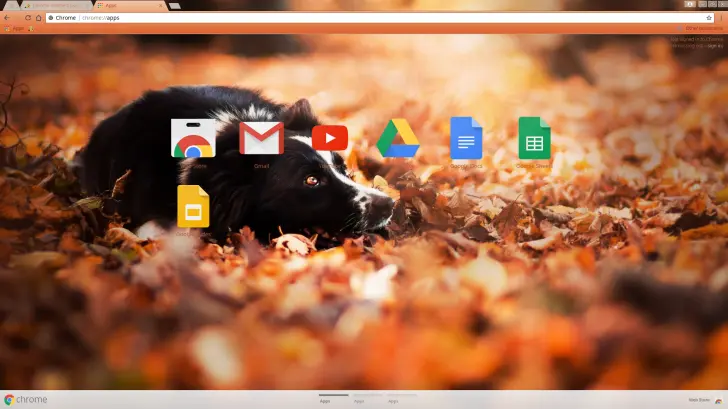Image resolution: width=728 pixels, height=409 pixels.
Task: Open the Chrome Web Store app
Action: tap(193, 138)
